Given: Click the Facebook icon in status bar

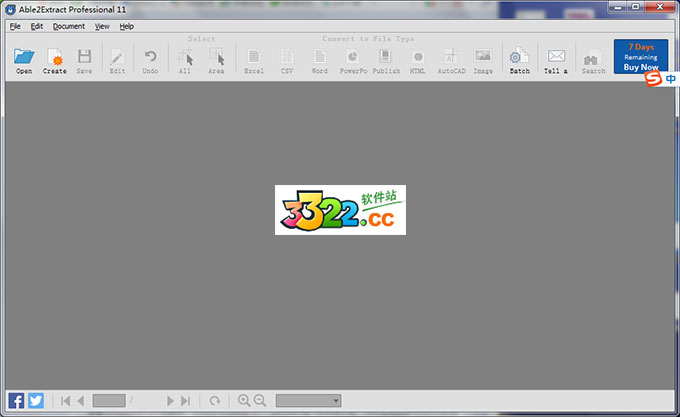Looking at the screenshot, I should pos(16,400).
